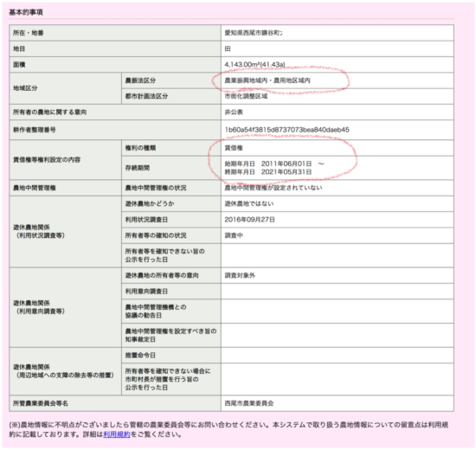Click the 所管農業委員会等名 label
The width and height of the screenshot is (476, 450).
coord(41,403)
